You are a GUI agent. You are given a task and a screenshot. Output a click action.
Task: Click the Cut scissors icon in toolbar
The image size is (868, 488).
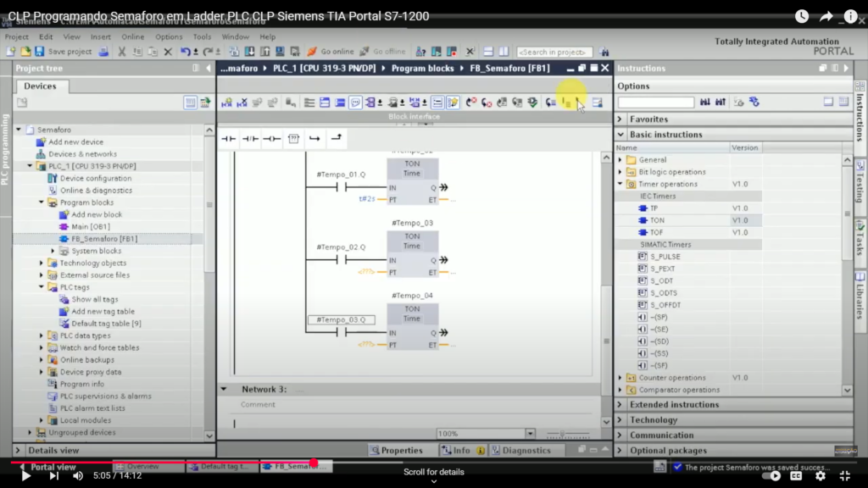tap(122, 52)
